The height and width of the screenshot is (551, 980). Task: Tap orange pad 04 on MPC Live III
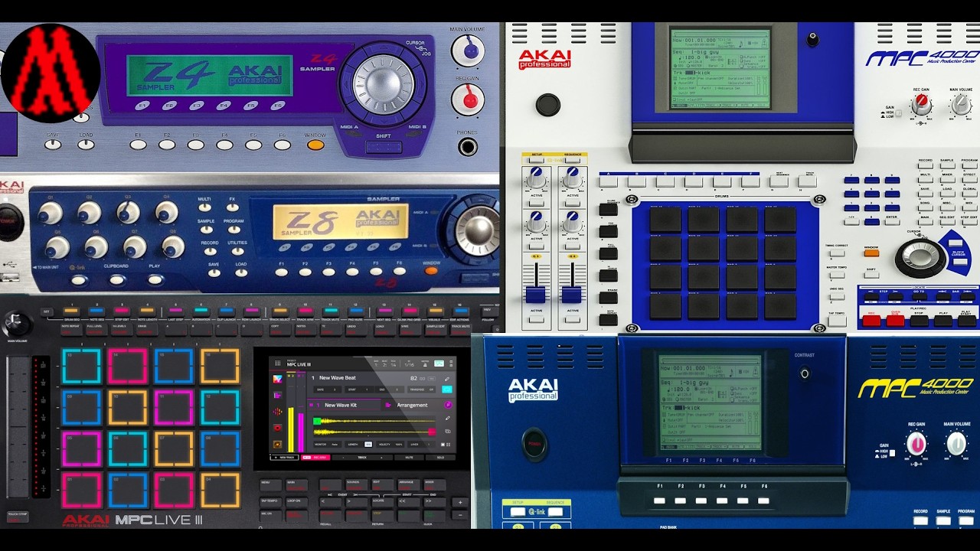point(220,491)
